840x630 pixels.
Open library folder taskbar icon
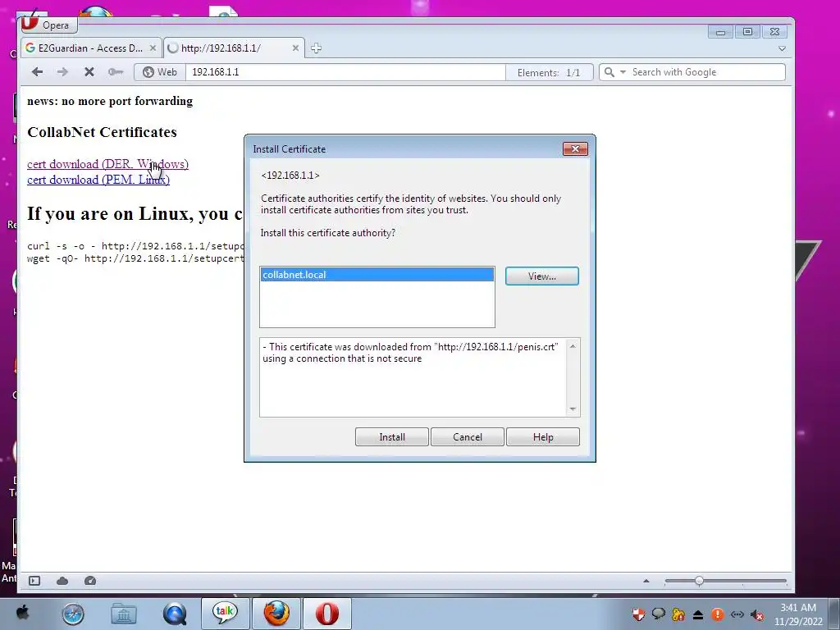(124, 614)
